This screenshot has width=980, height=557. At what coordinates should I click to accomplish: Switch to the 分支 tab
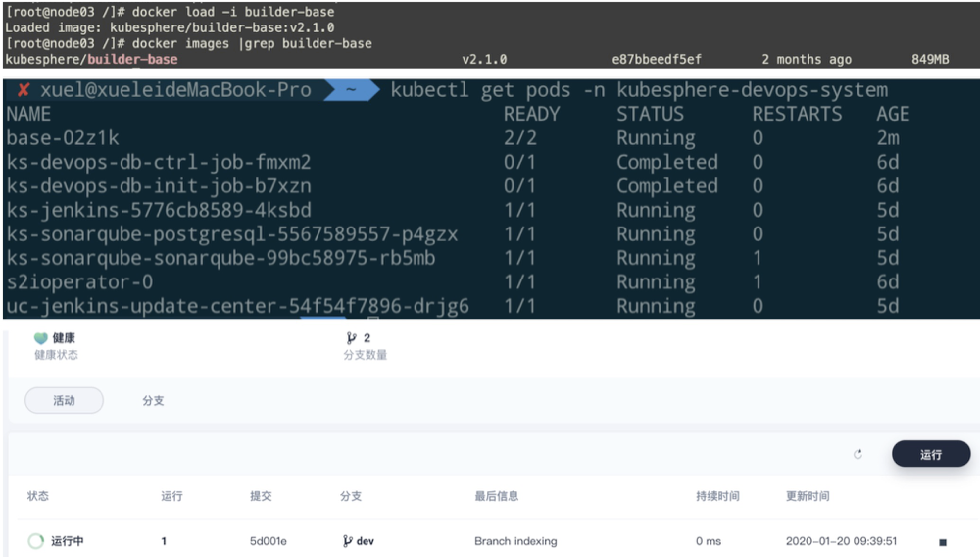point(153,401)
